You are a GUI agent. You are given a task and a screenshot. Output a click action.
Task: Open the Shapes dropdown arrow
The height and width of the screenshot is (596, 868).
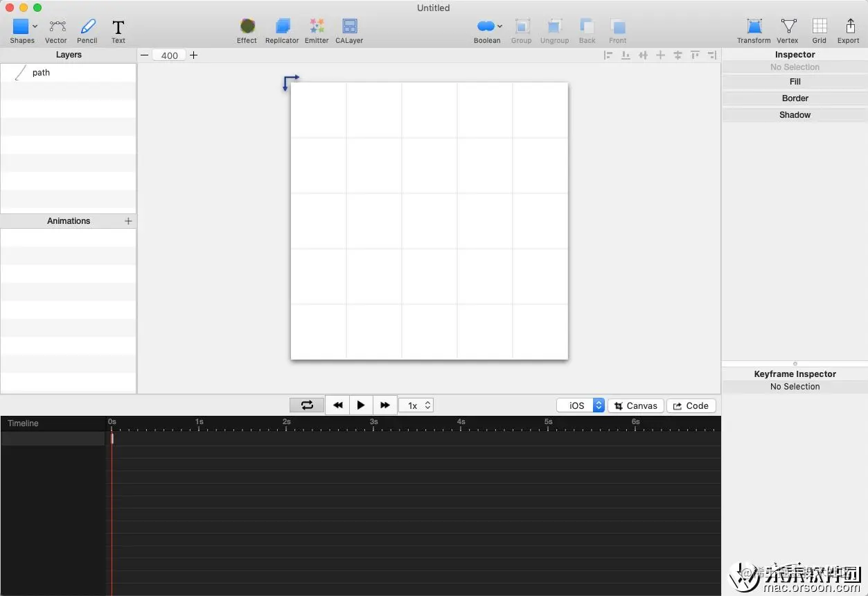click(35, 26)
